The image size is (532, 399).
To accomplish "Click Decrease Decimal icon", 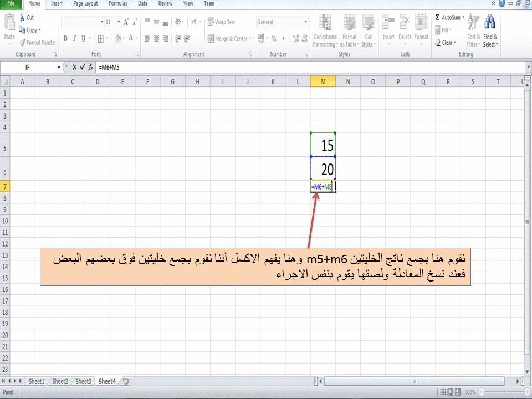I will point(304,39).
